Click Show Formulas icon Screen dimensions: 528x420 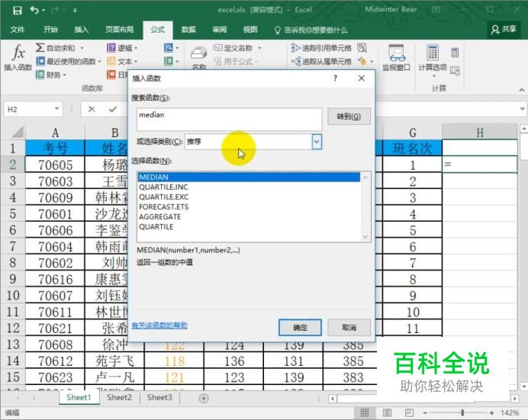point(362,48)
